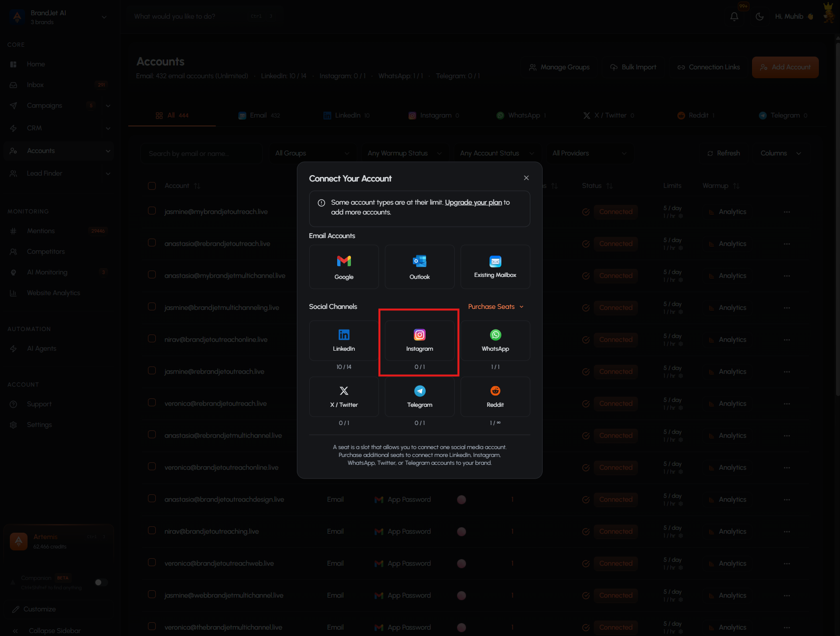Connect a Google email account
This screenshot has width=840, height=636.
344,267
